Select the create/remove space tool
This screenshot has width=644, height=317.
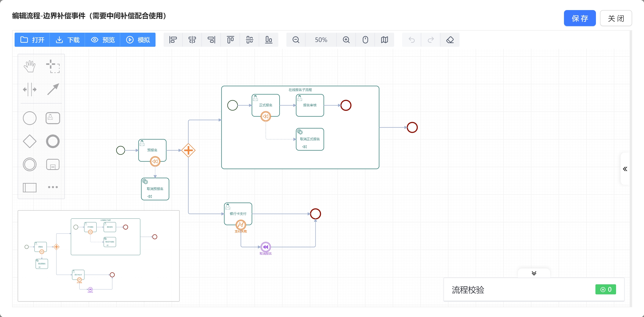[30, 89]
